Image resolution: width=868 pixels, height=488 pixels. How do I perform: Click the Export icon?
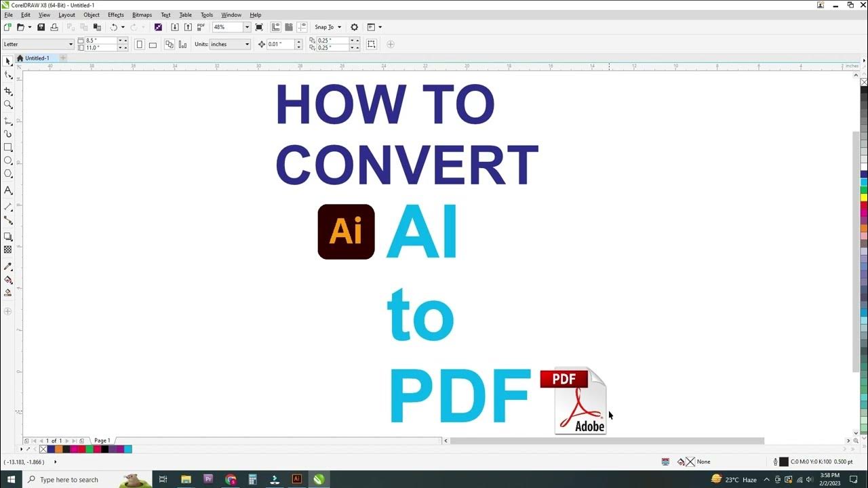click(x=188, y=27)
